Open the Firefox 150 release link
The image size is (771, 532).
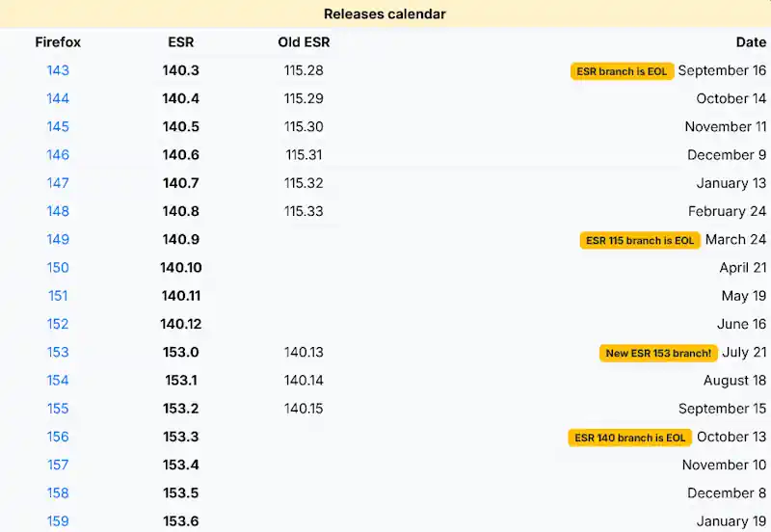tap(58, 268)
